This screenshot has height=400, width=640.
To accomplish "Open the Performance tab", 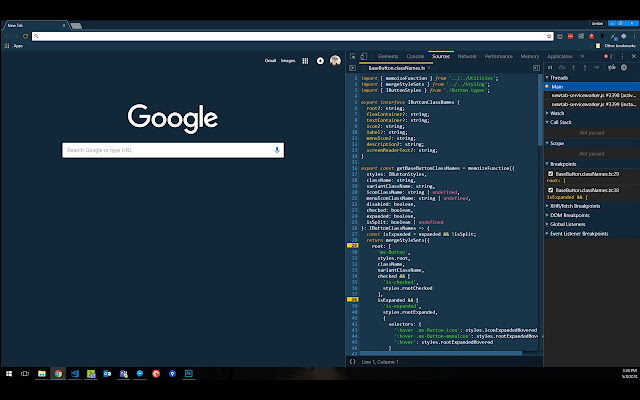I will point(498,56).
